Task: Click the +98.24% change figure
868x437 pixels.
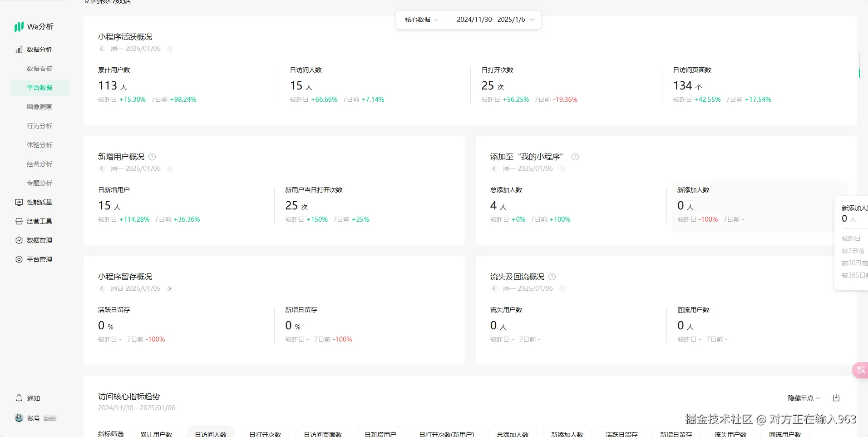Action: point(183,99)
